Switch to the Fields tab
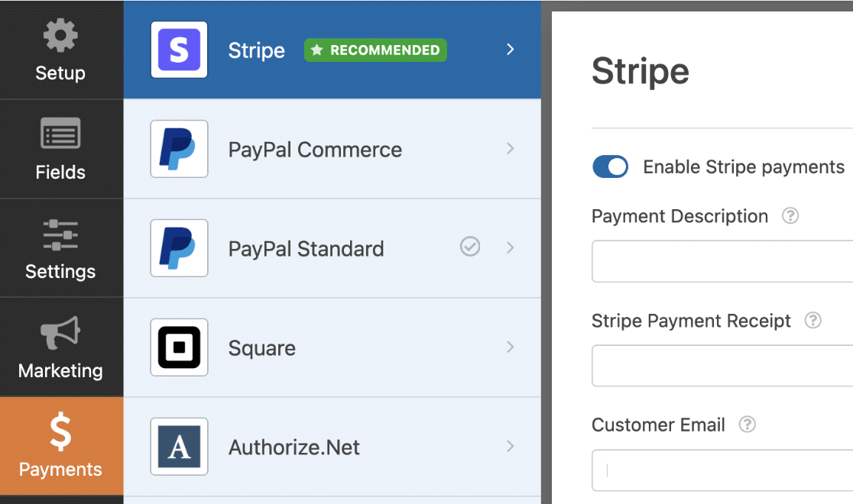The image size is (853, 504). (61, 147)
